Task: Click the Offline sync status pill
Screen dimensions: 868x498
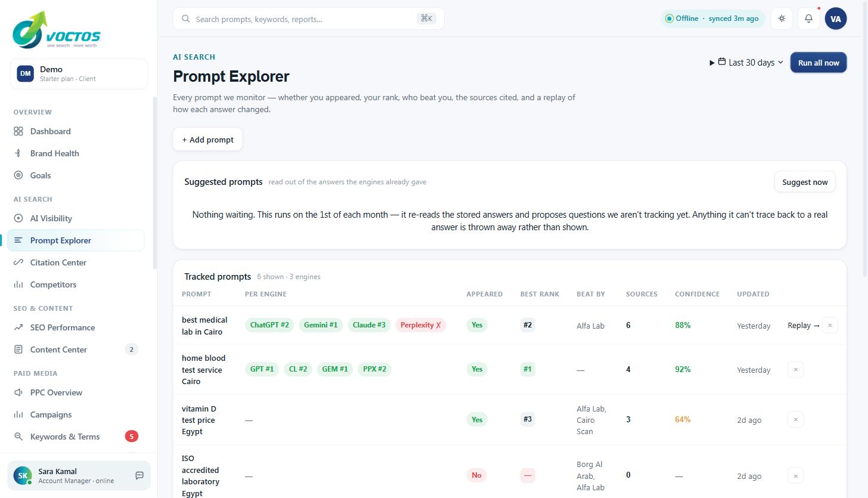Action: coord(713,18)
